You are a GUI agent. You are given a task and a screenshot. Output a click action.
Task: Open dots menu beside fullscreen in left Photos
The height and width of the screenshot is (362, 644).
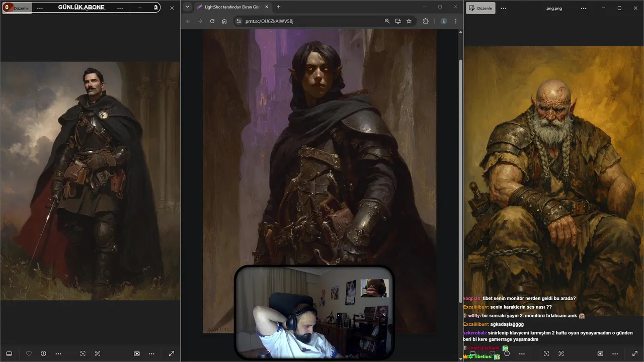[151, 353]
